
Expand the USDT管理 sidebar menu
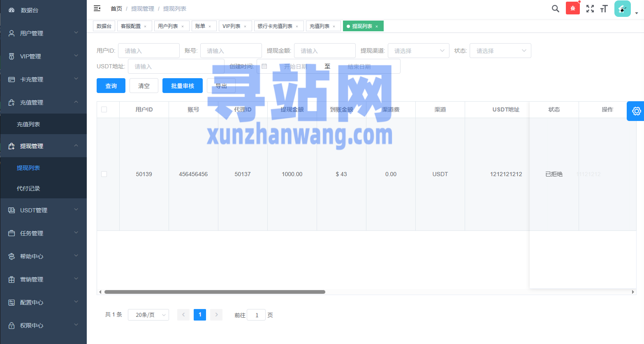(43, 210)
